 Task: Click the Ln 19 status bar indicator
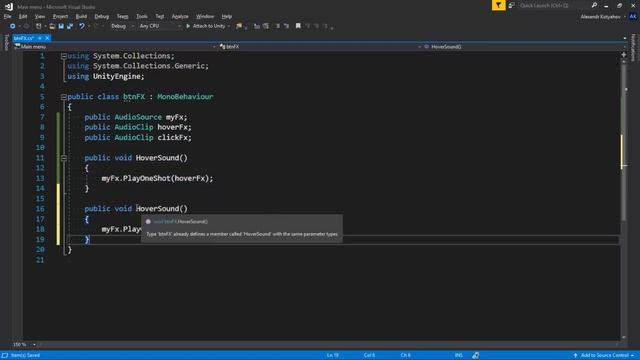coord(333,356)
